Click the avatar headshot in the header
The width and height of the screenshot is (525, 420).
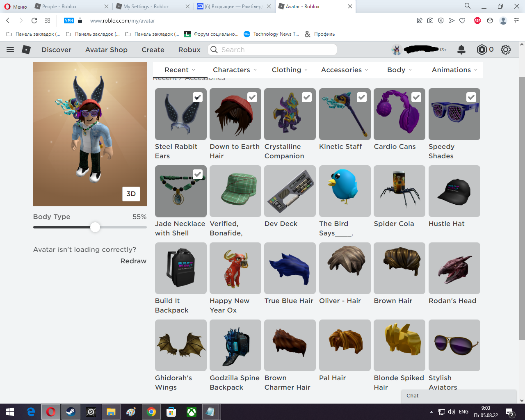(397, 50)
